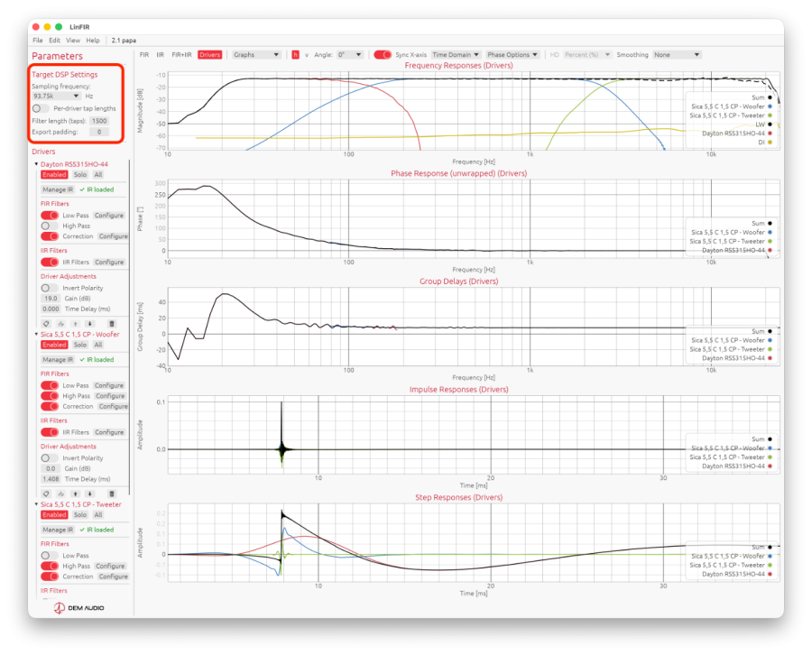Switch to the FIR+IIR view tab
Screen dimensions: 812x655
tap(181, 54)
